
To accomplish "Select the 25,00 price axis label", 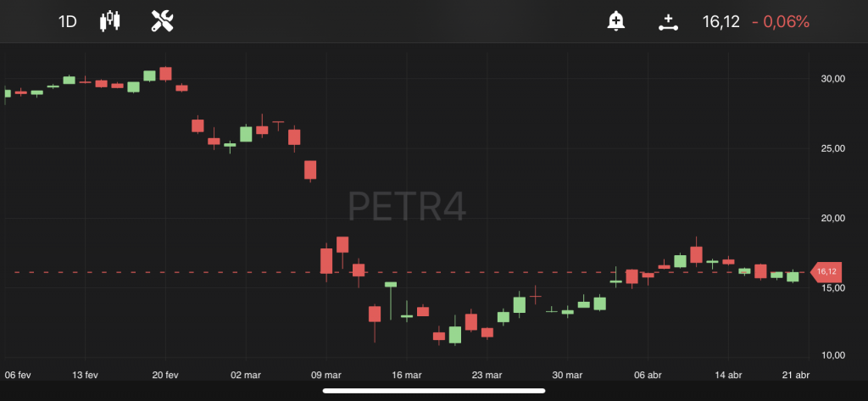I will (x=832, y=148).
